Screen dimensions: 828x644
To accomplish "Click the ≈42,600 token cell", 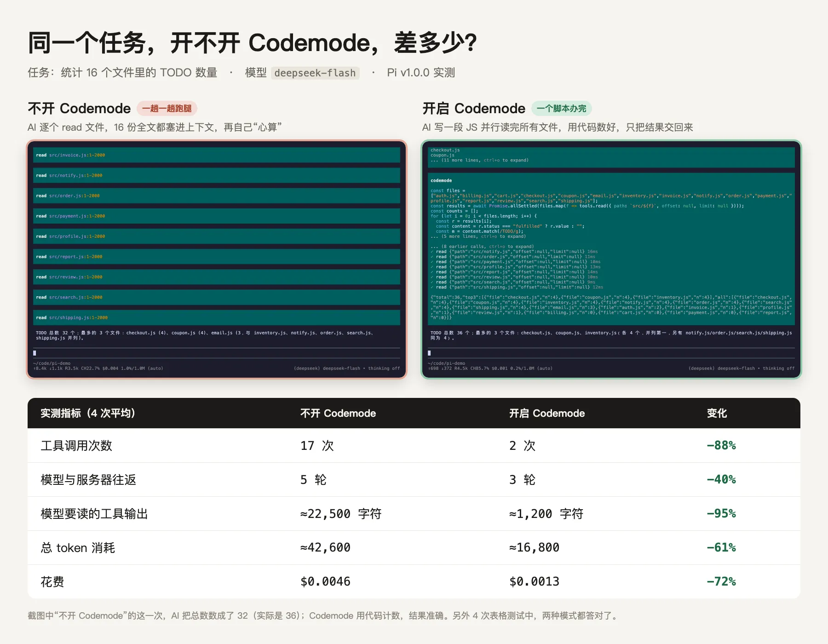I will [325, 547].
